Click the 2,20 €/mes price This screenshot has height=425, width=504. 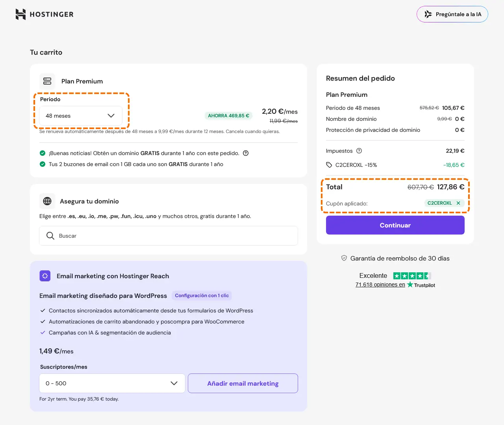[x=280, y=111]
